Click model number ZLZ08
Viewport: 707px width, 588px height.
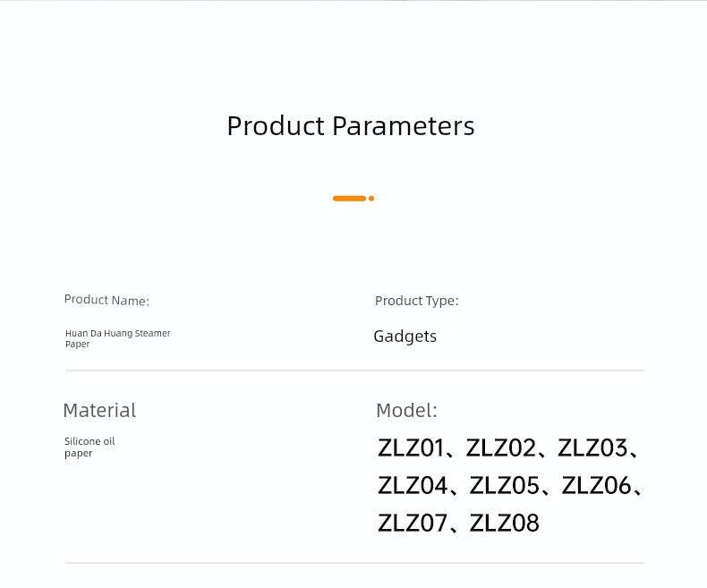point(504,523)
